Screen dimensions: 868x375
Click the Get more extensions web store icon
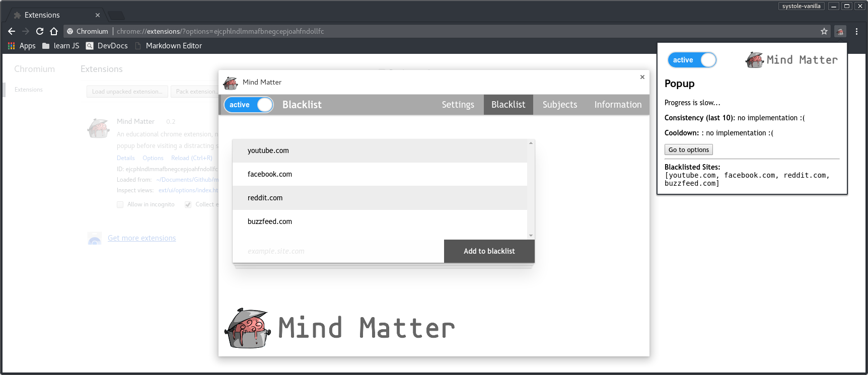[95, 239]
